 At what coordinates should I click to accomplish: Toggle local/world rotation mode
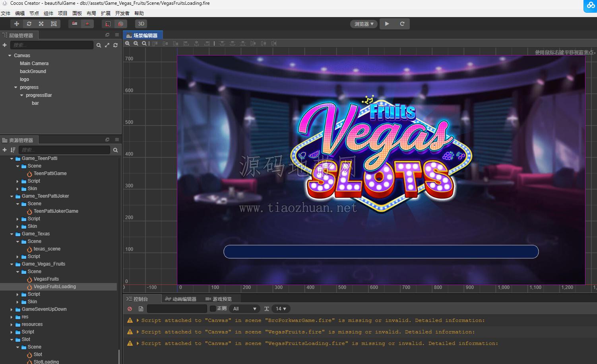coord(87,24)
